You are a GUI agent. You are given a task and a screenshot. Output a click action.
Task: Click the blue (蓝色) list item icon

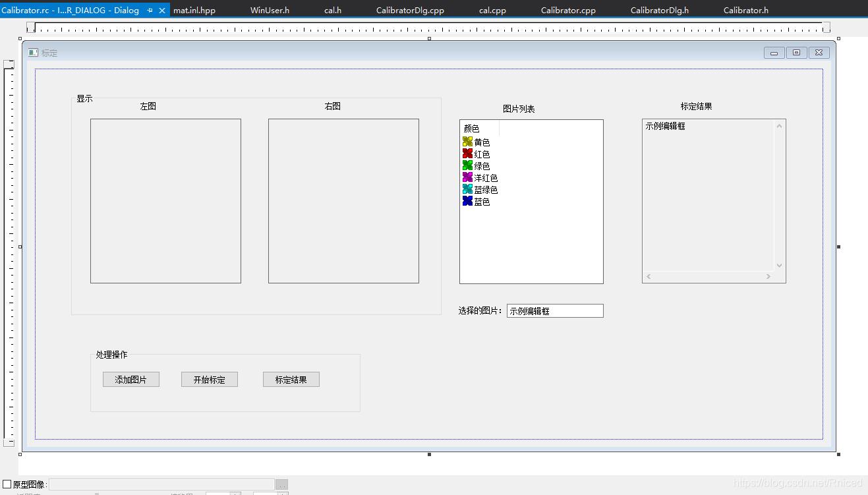tap(468, 201)
